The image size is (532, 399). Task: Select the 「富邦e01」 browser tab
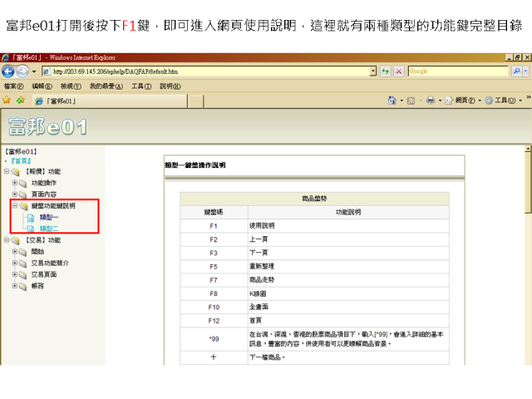click(110, 101)
